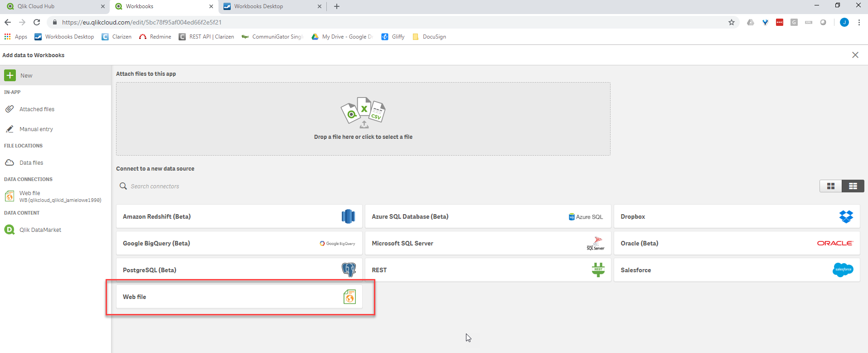This screenshot has height=353, width=868.
Task: Open Gliffy bookmark
Action: point(393,37)
